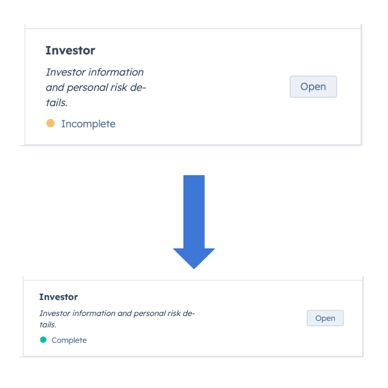
Task: Click the Investor heading above Complete status
Action: 59,297
